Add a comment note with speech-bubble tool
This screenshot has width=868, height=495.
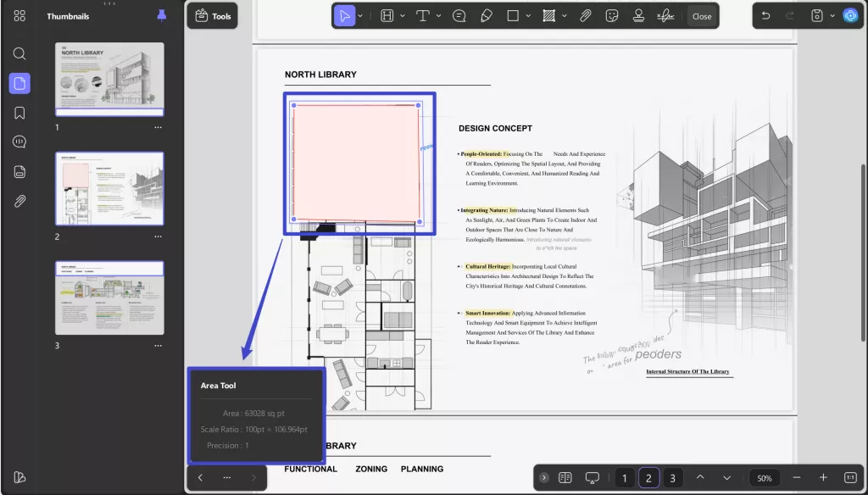pos(459,15)
